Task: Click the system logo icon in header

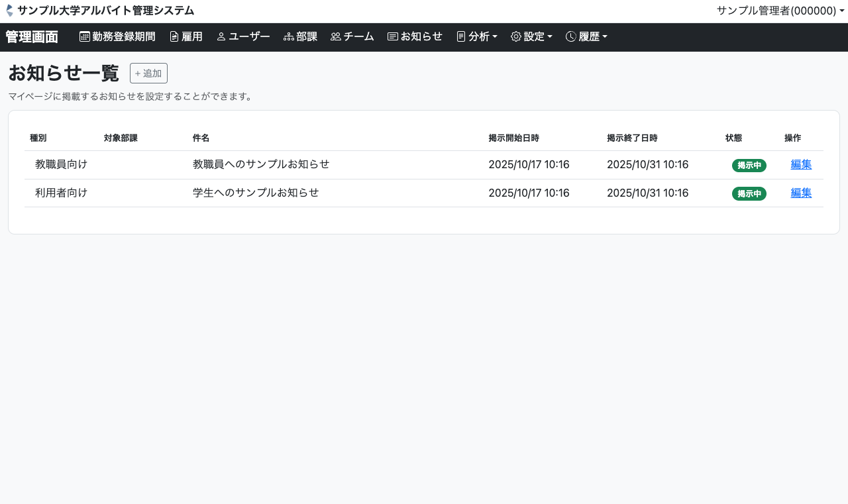Action: 9,11
